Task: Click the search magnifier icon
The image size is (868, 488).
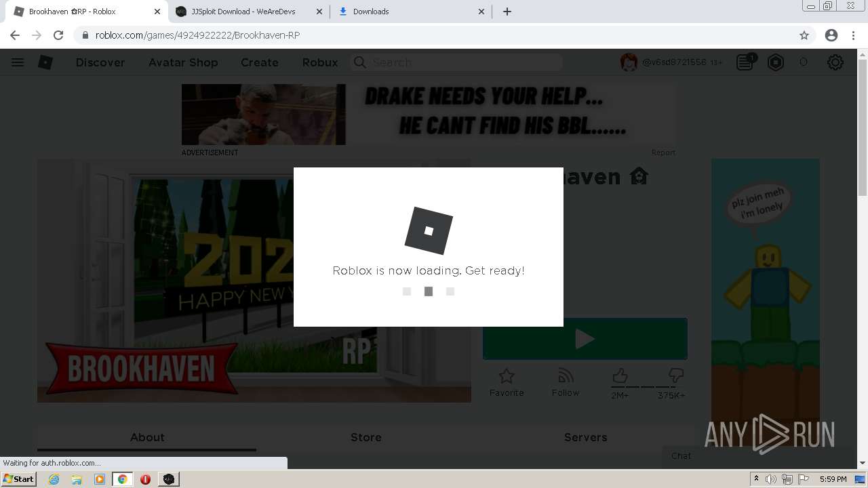Action: 360,62
